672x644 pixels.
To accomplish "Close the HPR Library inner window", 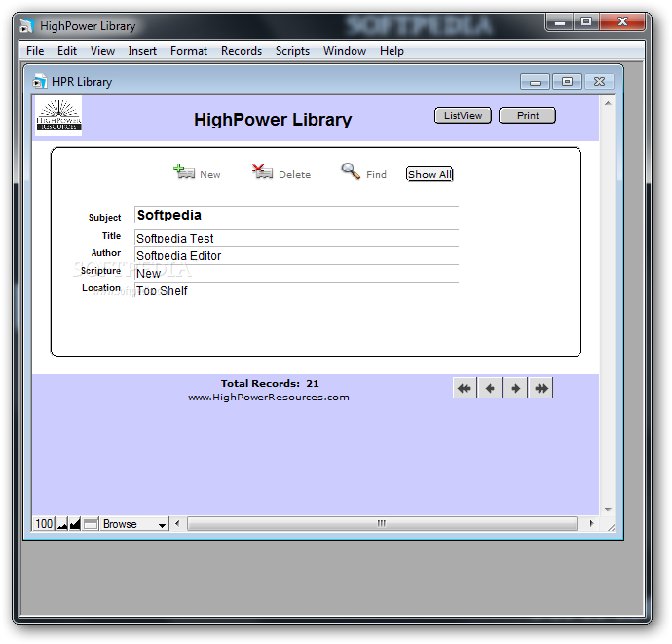I will click(599, 82).
